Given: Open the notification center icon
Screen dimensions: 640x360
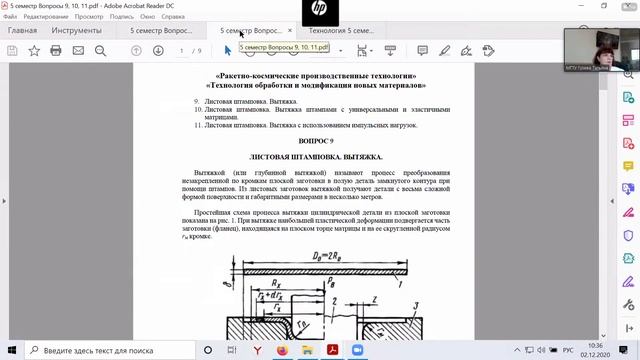Looking at the screenshot, I should point(623,350).
